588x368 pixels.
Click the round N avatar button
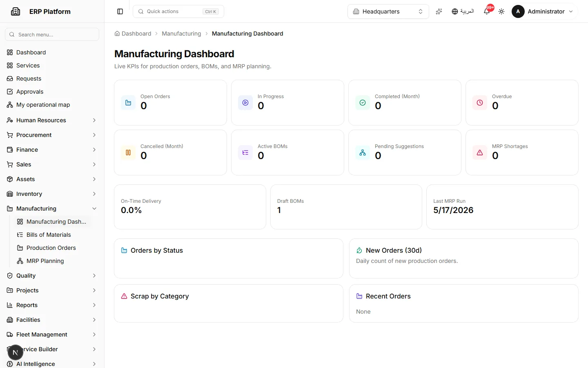tap(16, 352)
